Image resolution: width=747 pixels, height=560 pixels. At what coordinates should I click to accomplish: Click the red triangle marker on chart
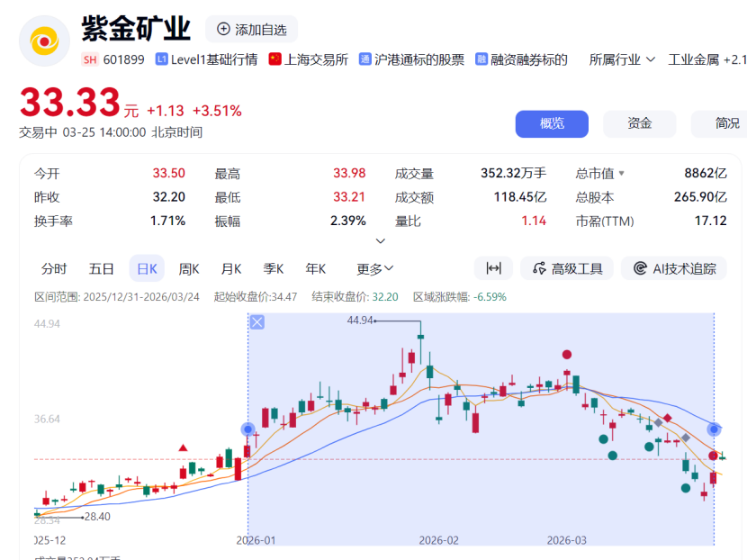[x=183, y=447]
